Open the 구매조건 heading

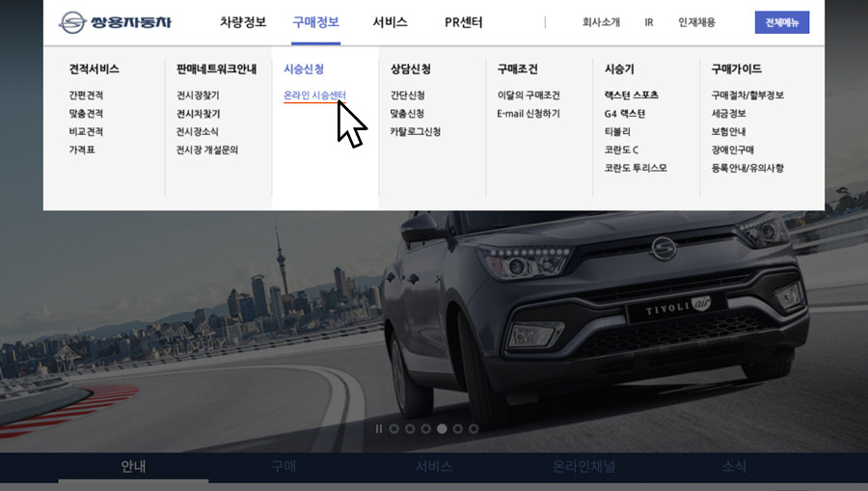tap(517, 69)
